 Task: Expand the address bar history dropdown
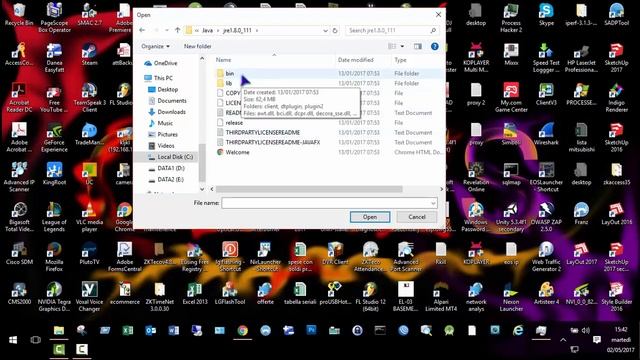pos(325,30)
